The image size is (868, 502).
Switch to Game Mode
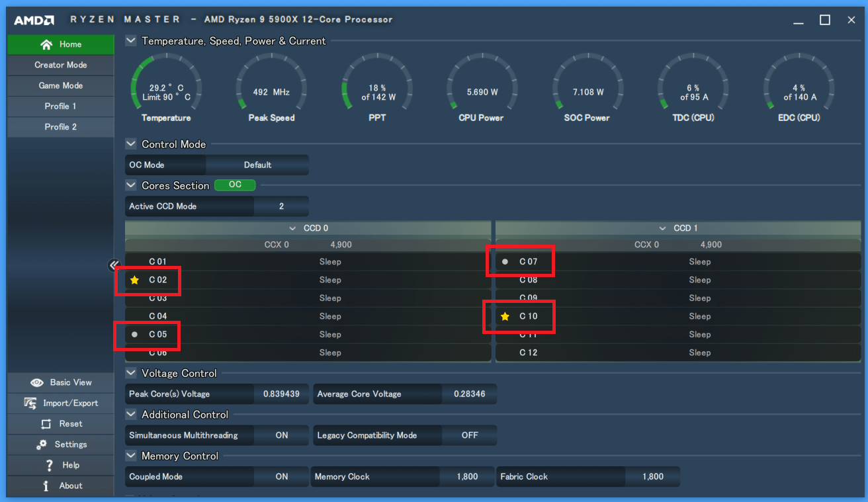[x=61, y=85]
